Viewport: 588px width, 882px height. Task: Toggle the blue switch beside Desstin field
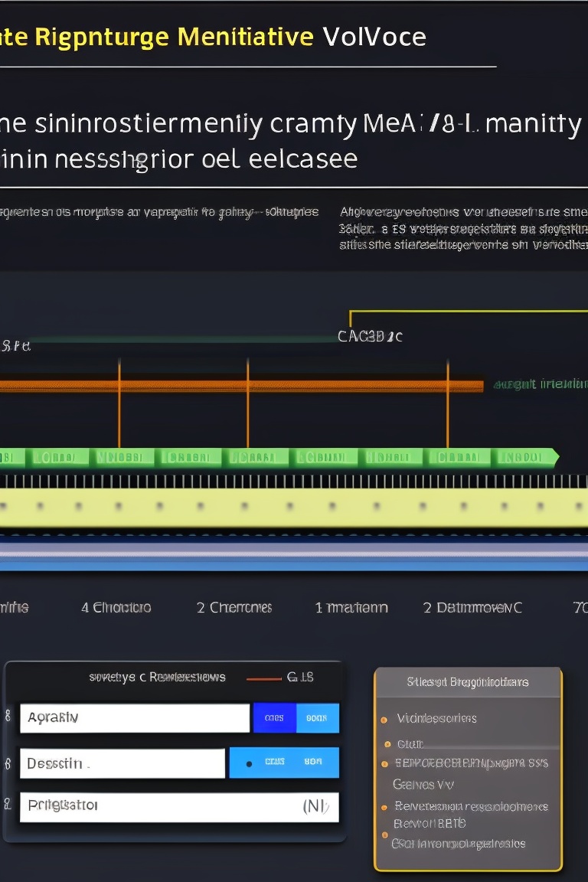[284, 763]
